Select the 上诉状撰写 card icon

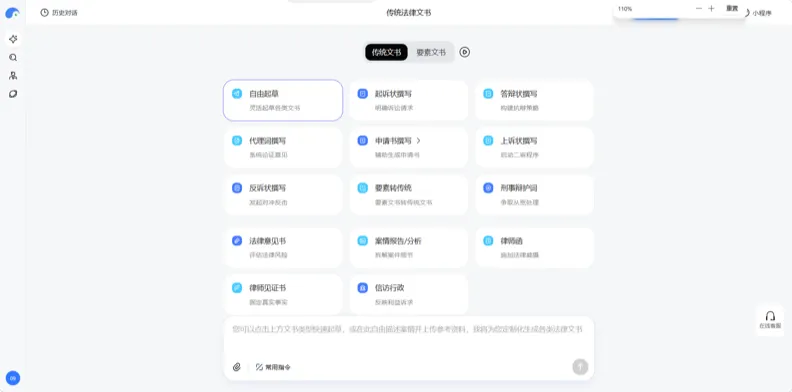coord(488,140)
